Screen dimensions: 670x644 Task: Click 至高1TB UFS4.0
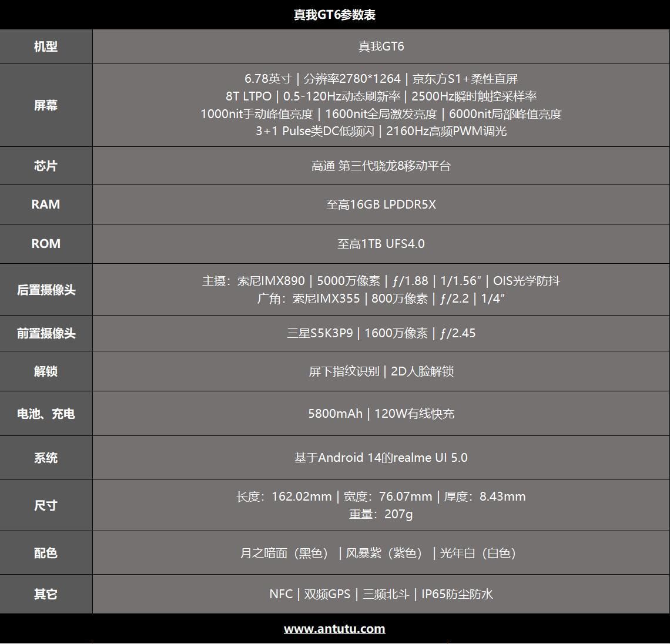click(x=381, y=244)
